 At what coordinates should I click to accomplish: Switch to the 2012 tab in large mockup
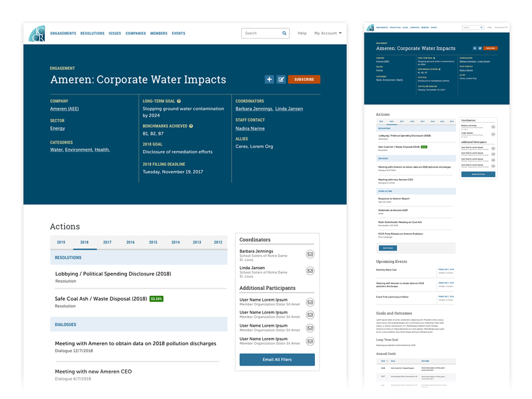coord(218,242)
